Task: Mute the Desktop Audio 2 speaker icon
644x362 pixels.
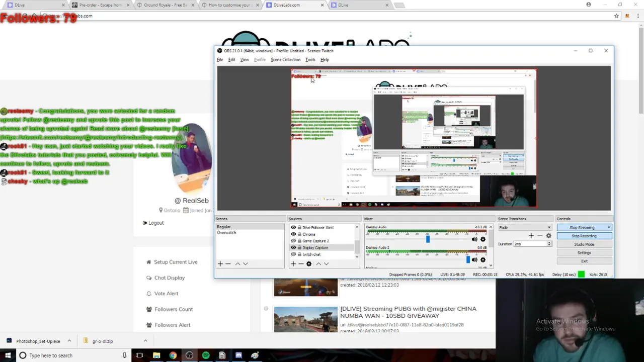Action: [474, 259]
